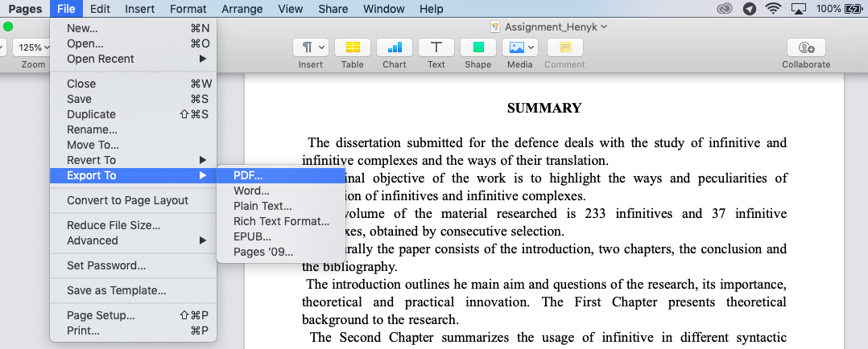Click 'background to the research.' line
The width and height of the screenshot is (868, 349).
(x=380, y=320)
